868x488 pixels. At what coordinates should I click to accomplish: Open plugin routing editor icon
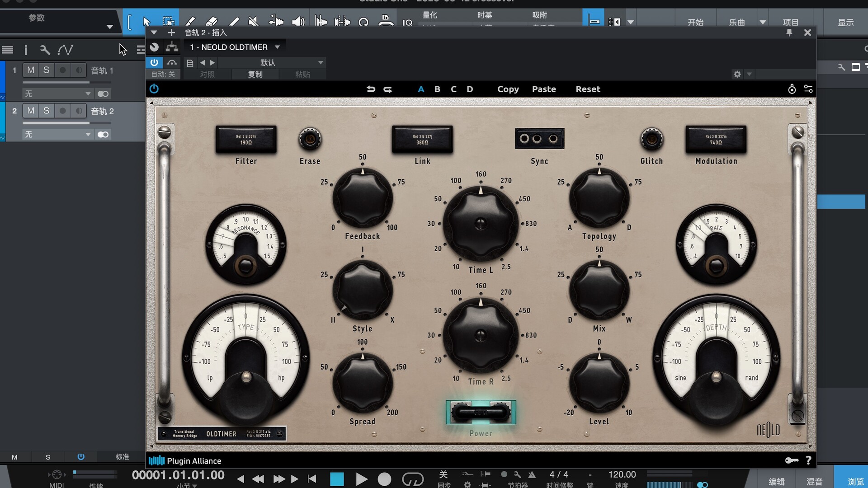pos(172,47)
